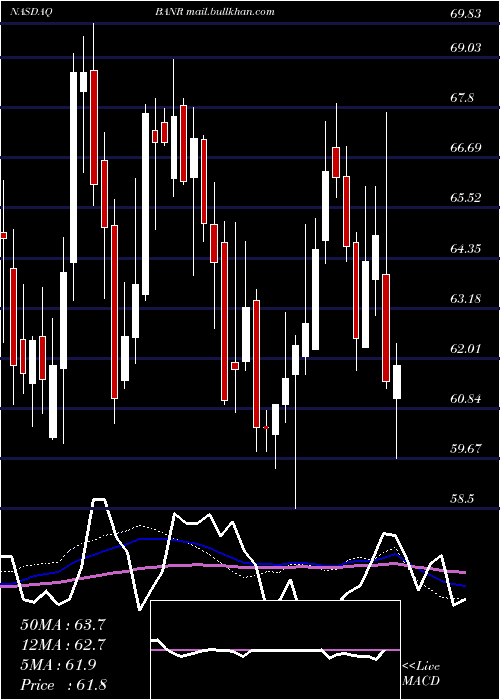Click the 5MA : 61.9 readout

pyautogui.click(x=58, y=665)
